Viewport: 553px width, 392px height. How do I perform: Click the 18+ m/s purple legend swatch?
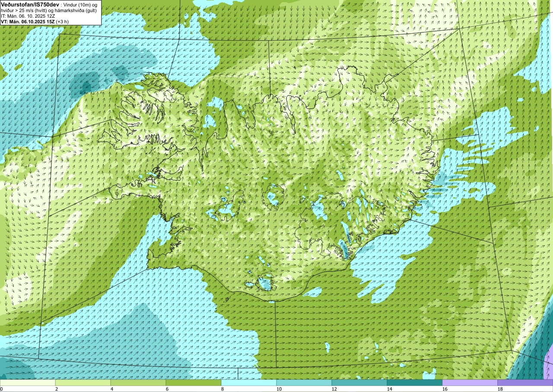pos(525,383)
